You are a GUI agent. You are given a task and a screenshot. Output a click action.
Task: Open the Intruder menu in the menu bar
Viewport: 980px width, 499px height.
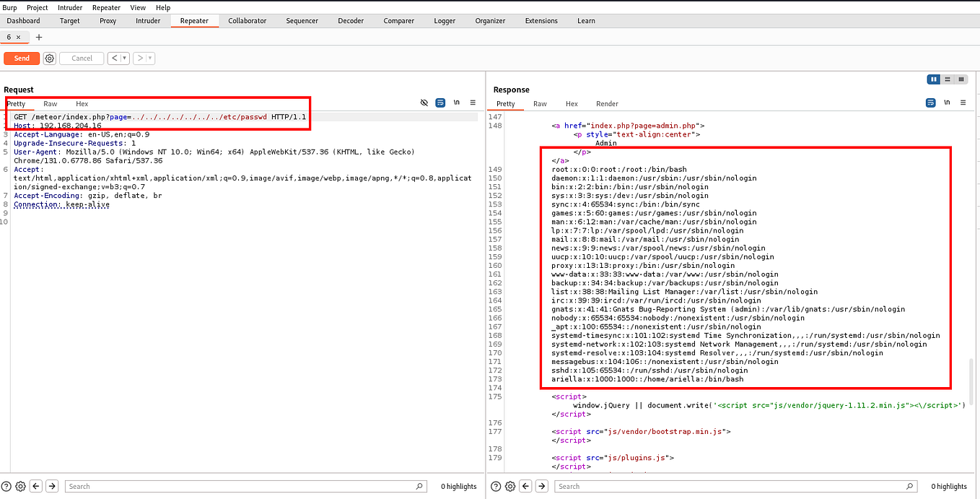tap(70, 7)
